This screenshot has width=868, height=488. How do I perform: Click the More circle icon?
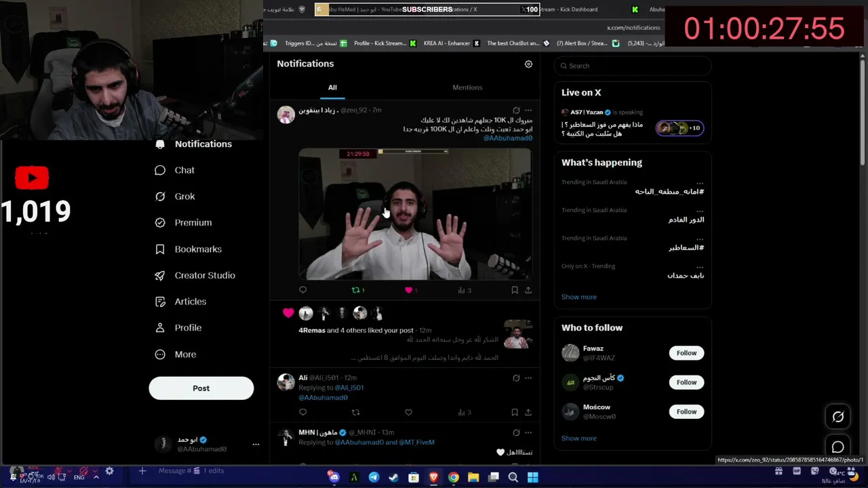[x=160, y=354]
